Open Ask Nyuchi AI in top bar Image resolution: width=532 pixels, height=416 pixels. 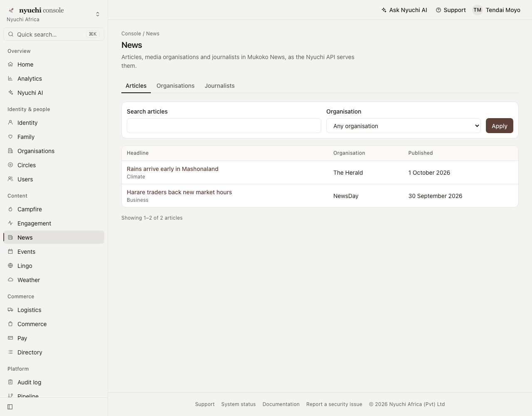point(404,10)
